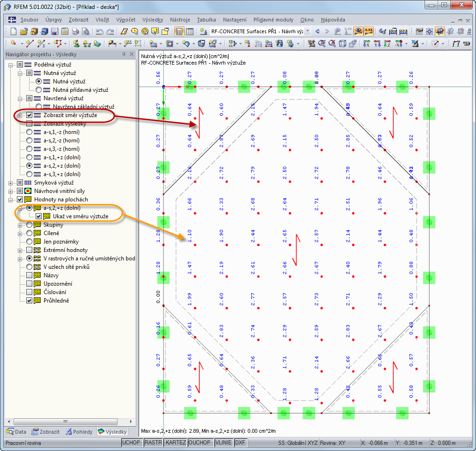Undo the last action
476x451 pixels.
click(100, 31)
